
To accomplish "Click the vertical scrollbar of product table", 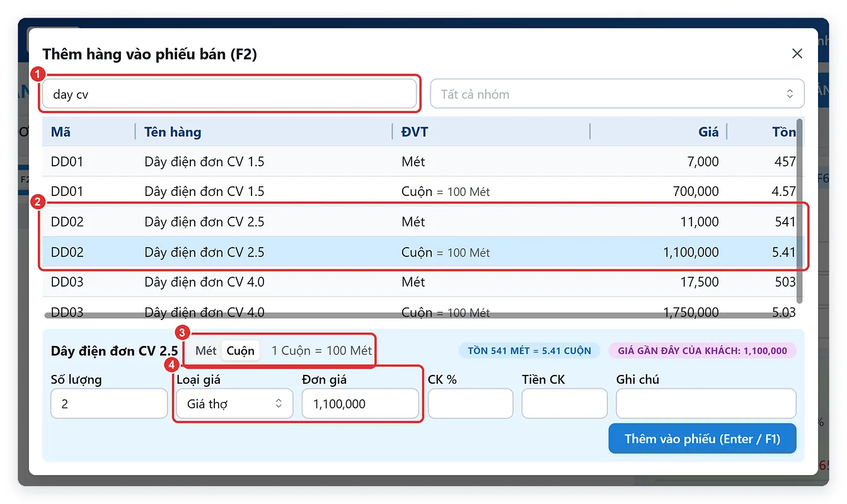I will click(x=800, y=211).
